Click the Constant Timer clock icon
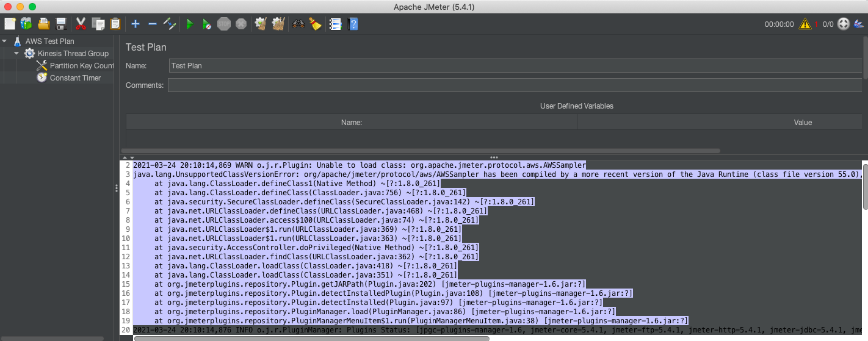The height and width of the screenshot is (341, 868). (x=42, y=77)
